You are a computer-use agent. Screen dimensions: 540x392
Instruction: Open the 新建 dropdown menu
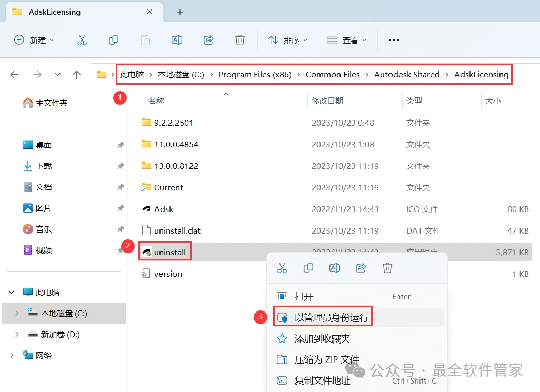[x=34, y=40]
